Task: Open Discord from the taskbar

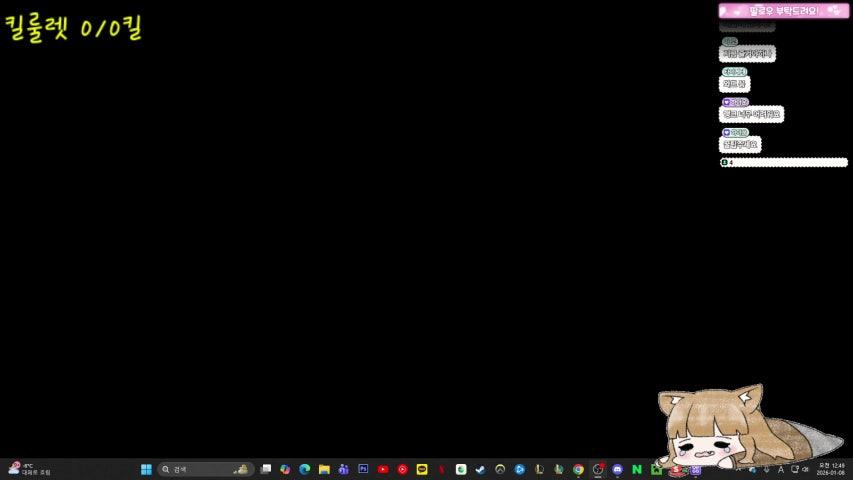Action: (x=617, y=469)
